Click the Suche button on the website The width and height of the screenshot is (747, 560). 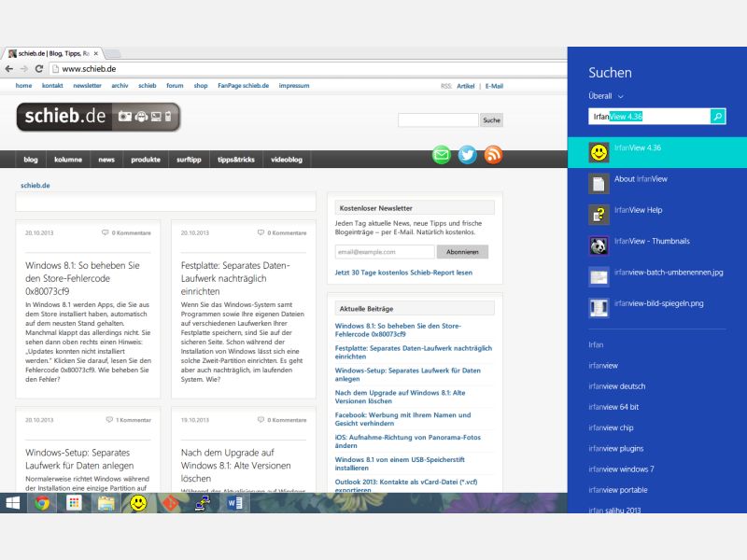[x=491, y=120]
